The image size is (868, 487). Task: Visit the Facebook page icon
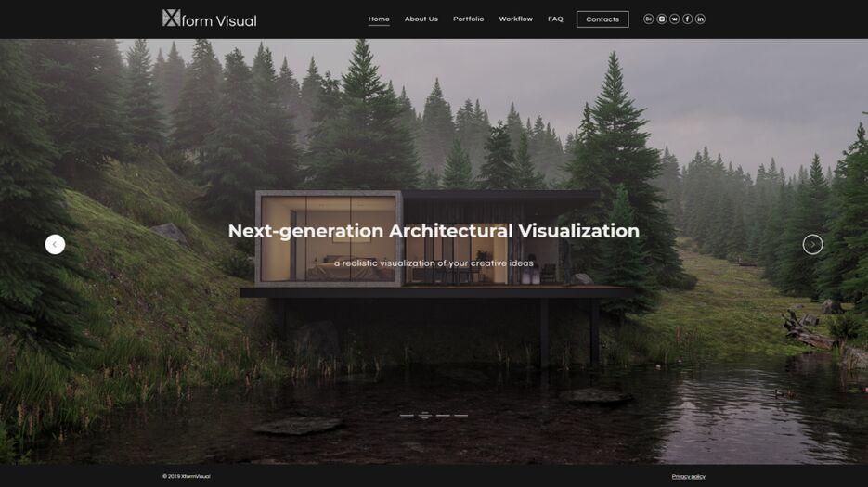pos(687,19)
